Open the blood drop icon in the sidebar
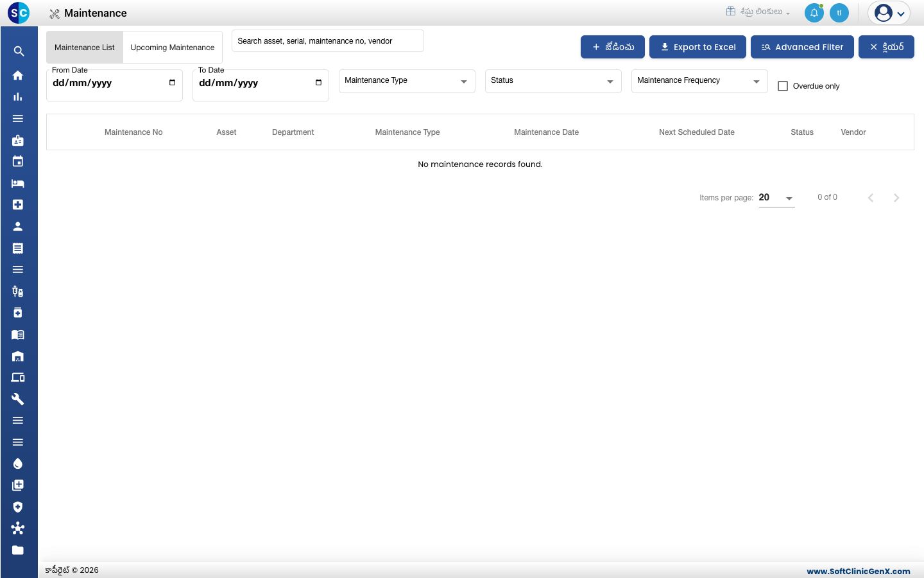Viewport: 924px width, 578px height. coord(18,464)
